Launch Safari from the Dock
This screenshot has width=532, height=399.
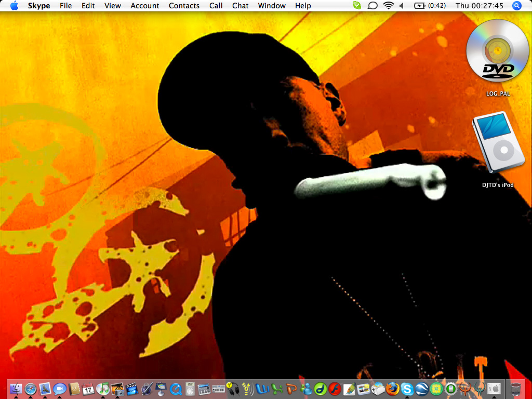click(31, 389)
